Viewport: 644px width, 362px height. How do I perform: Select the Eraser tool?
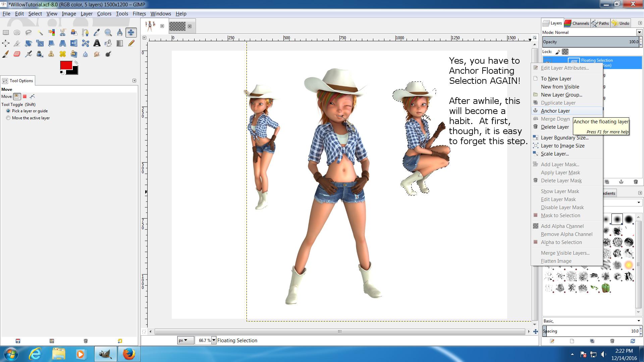(17, 54)
